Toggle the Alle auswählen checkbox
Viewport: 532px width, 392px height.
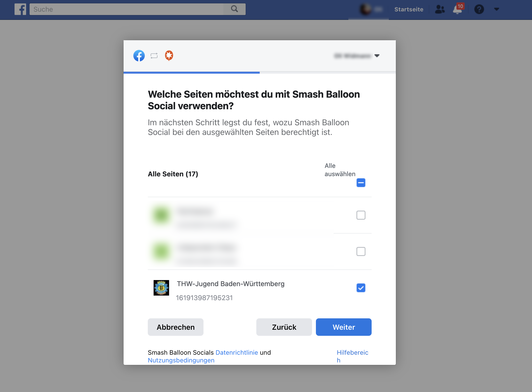(x=361, y=183)
